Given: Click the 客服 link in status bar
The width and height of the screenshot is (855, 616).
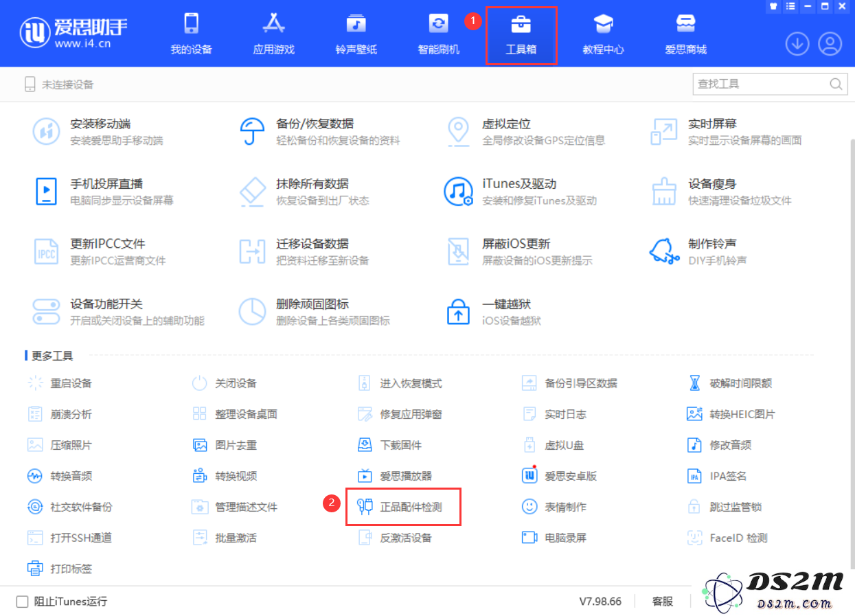Looking at the screenshot, I should pos(663,601).
